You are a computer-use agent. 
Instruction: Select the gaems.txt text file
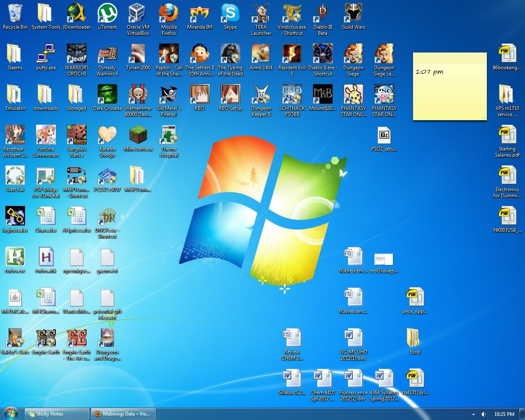[x=107, y=257]
